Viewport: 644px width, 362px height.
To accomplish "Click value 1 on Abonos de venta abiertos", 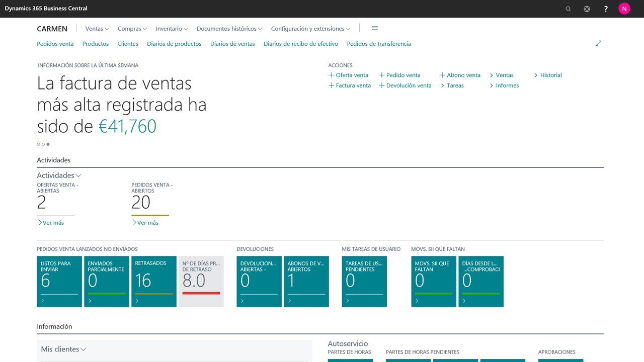I will coord(291,281).
